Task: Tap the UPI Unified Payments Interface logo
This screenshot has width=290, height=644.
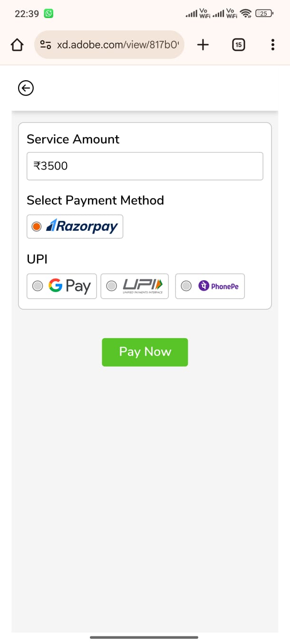Action: point(143,286)
